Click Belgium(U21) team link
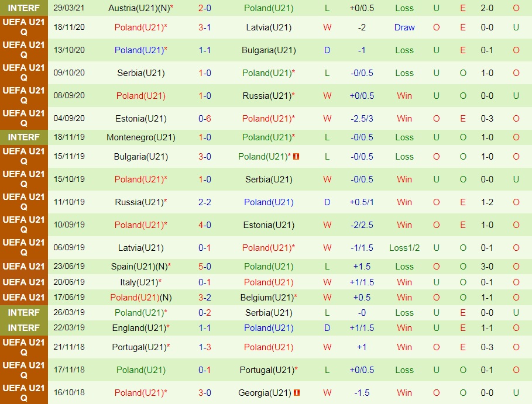Image resolution: width=532 pixels, height=404 pixels. click(269, 298)
